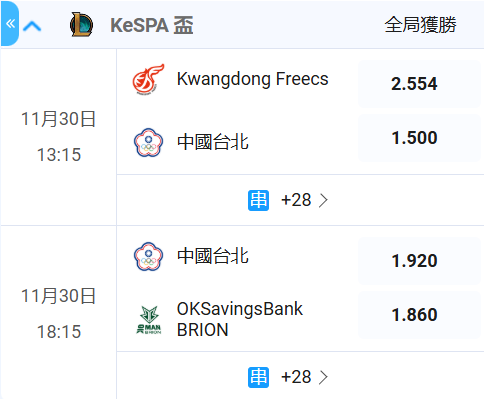Click 中國台北 logo in the 18:15 match
The image size is (484, 399).
[x=148, y=256]
